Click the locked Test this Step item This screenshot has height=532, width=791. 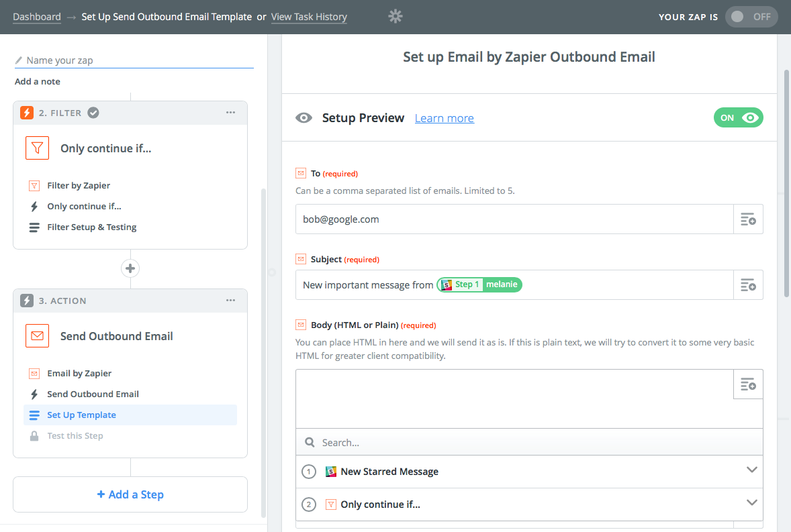[75, 436]
